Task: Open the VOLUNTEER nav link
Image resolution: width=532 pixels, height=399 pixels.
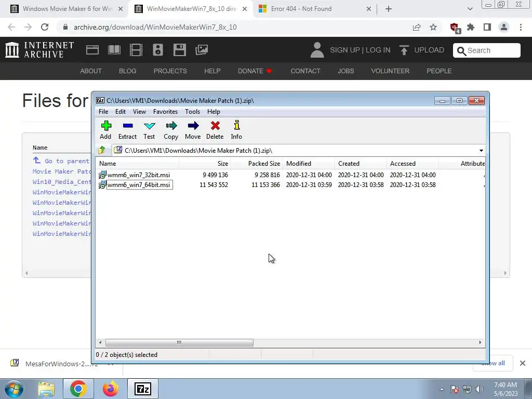Action: (390, 71)
